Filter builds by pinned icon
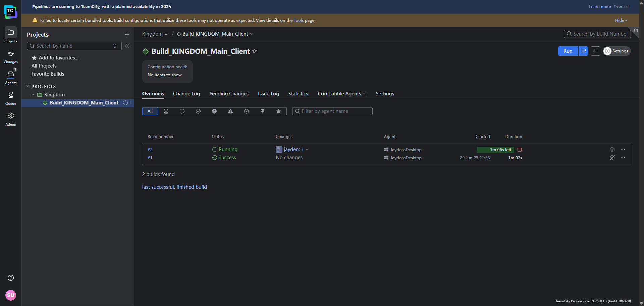 coord(263,111)
